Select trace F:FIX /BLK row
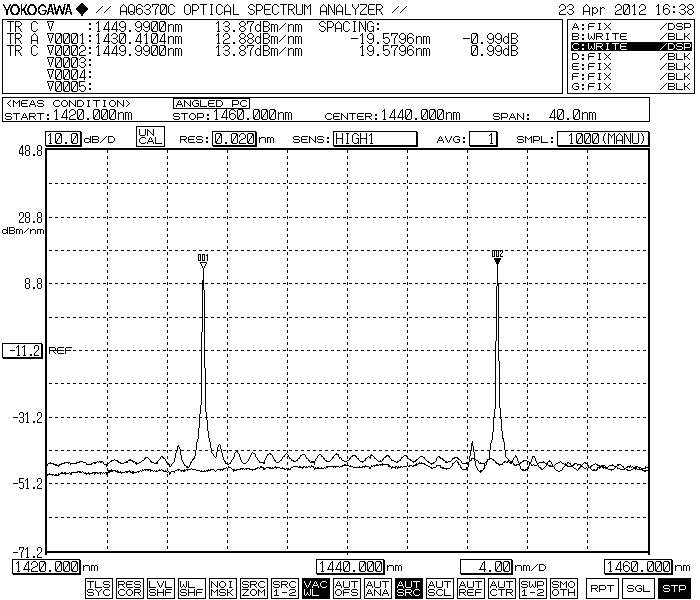Image resolution: width=700 pixels, height=600 pixels. click(631, 76)
